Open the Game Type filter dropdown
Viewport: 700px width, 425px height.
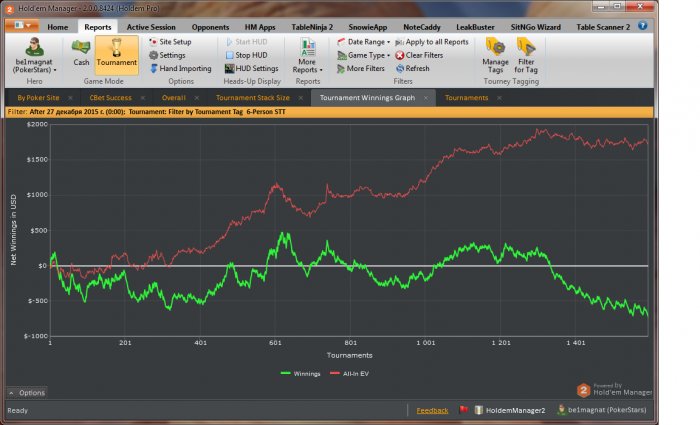(x=363, y=55)
